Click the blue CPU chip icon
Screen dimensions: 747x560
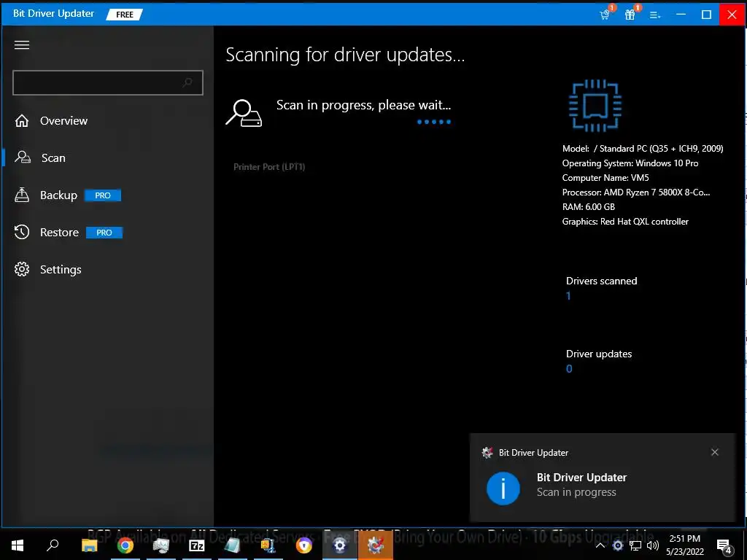click(595, 106)
